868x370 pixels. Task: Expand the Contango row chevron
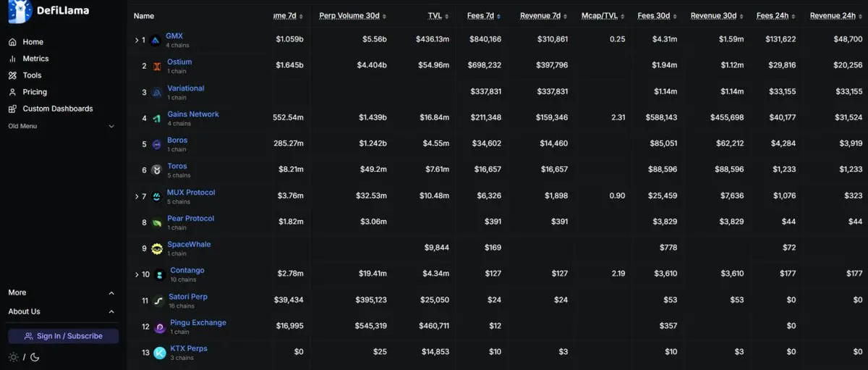point(136,275)
